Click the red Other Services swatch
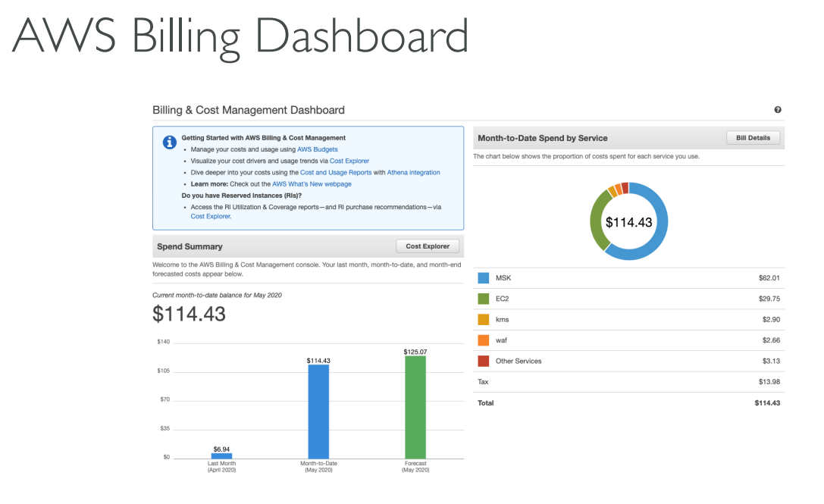The image size is (824, 504). [x=484, y=361]
